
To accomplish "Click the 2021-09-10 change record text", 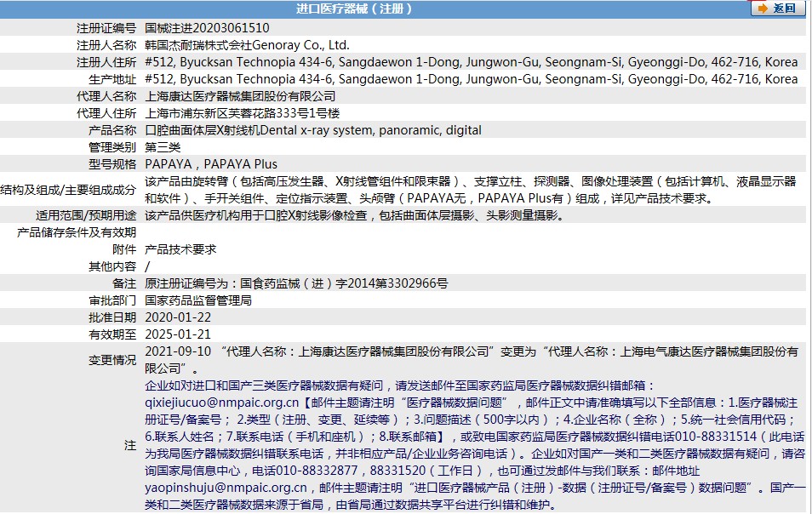I will click(472, 360).
